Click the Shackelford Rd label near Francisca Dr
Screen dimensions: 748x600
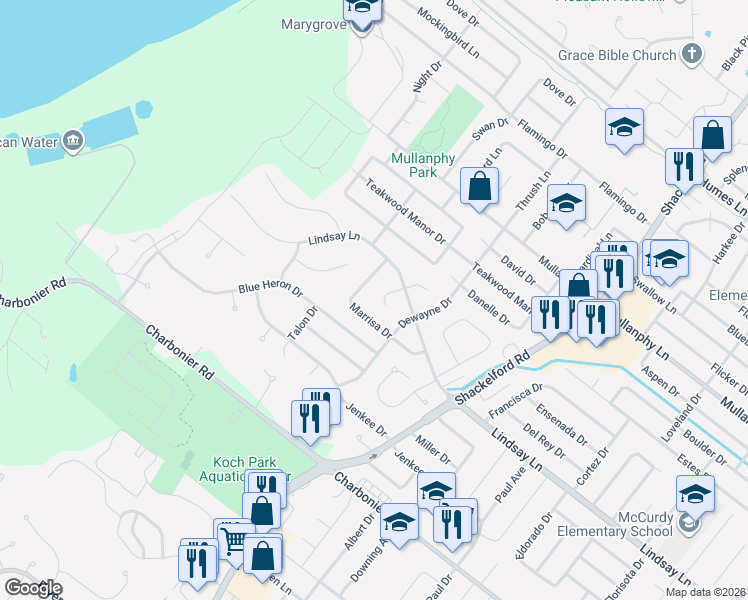tap(492, 378)
